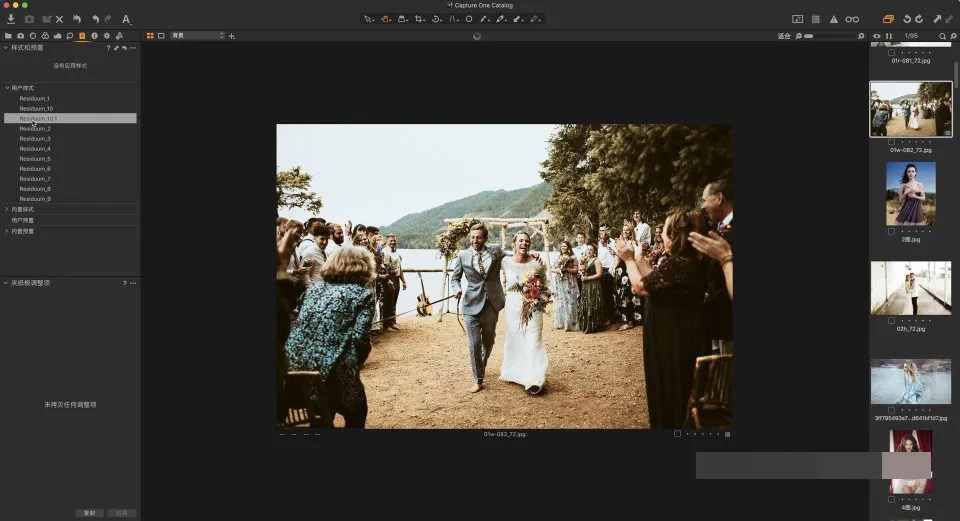The image size is (960, 521).
Task: Select the 02h_72.jpg thumbnail
Action: point(910,288)
